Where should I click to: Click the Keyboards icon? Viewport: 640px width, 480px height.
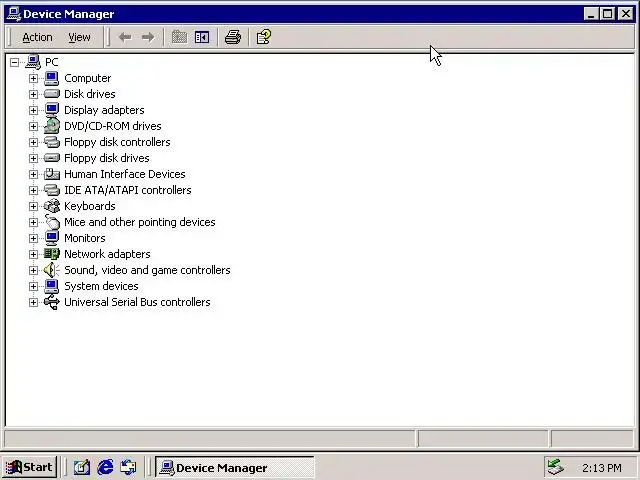[x=52, y=206]
